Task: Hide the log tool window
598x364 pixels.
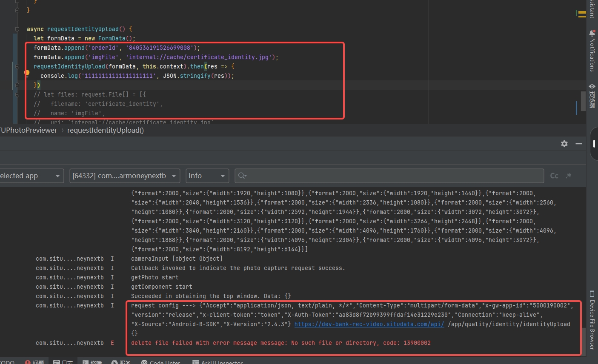Action: (x=579, y=144)
